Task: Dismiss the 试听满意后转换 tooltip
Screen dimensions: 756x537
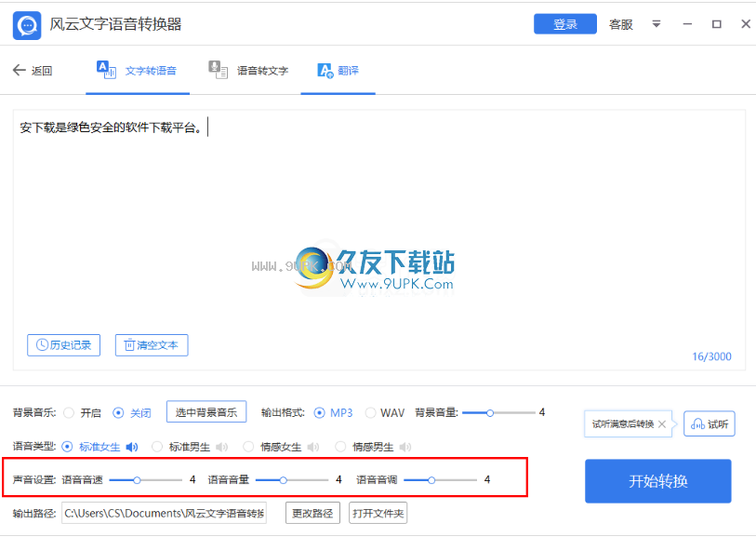Action: coord(662,424)
